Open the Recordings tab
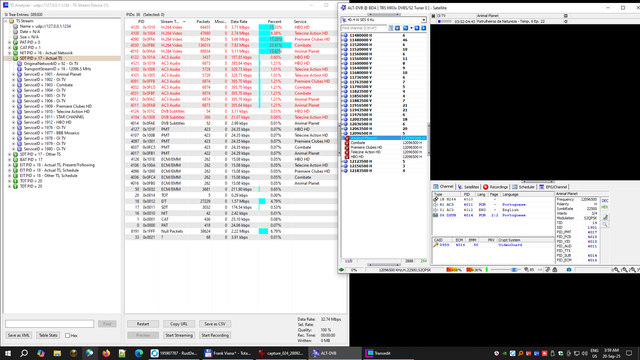This screenshot has height=360, width=640. pos(496,187)
